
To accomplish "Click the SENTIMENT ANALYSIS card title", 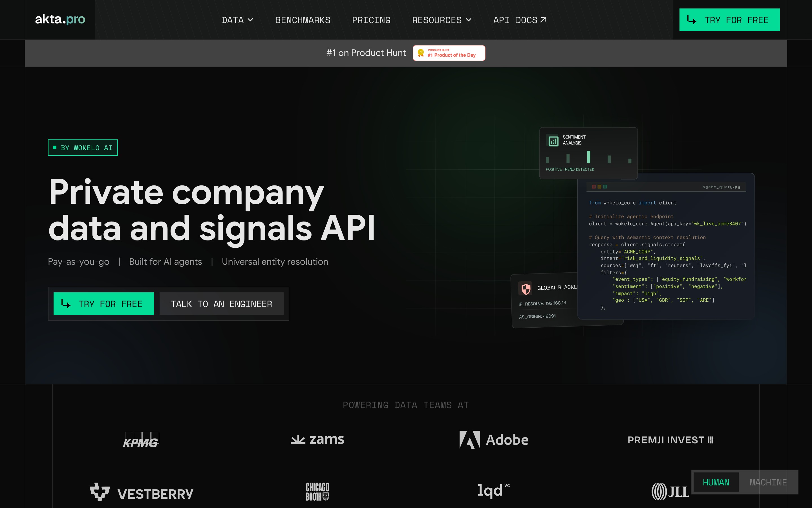I will 574,140.
